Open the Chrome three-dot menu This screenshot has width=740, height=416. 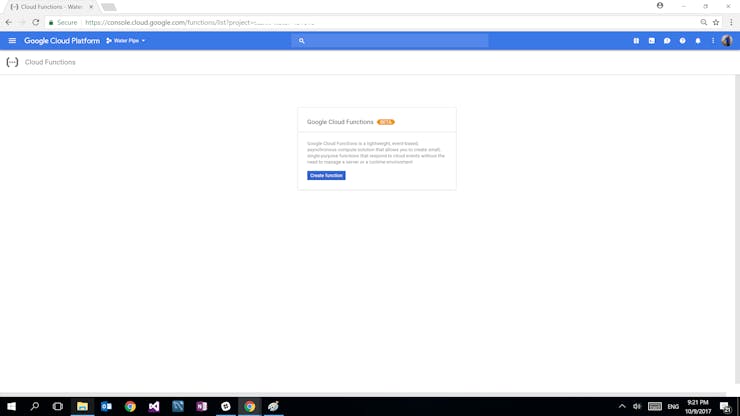pos(732,22)
